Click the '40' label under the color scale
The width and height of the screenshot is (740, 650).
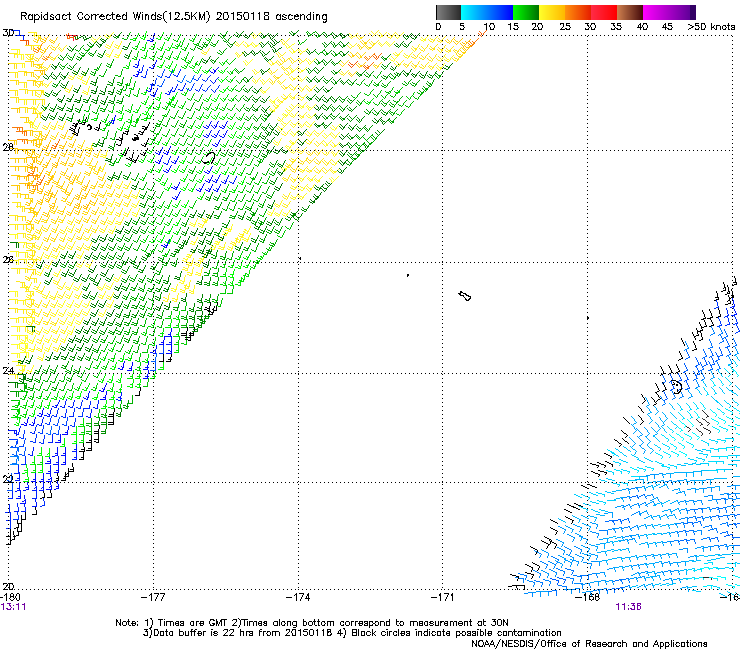coord(642,27)
